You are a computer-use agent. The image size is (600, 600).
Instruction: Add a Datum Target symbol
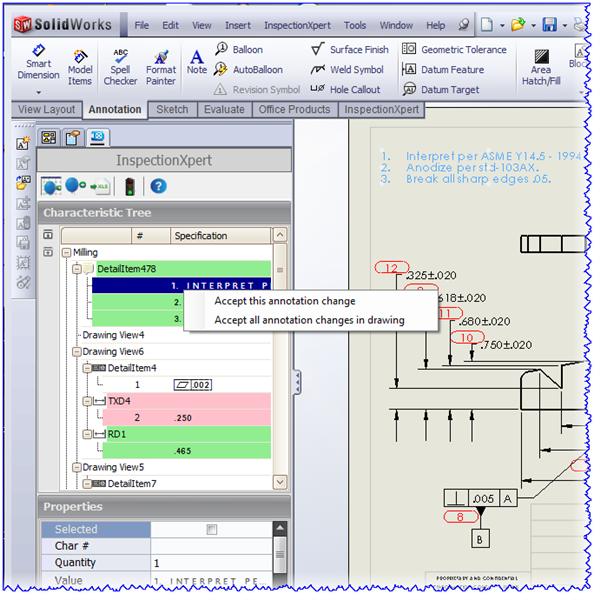click(440, 90)
